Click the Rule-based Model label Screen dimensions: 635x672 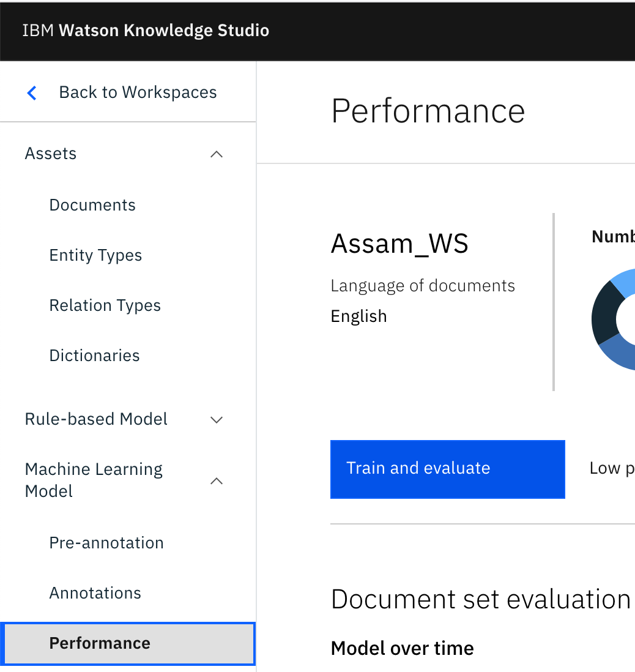(x=96, y=419)
